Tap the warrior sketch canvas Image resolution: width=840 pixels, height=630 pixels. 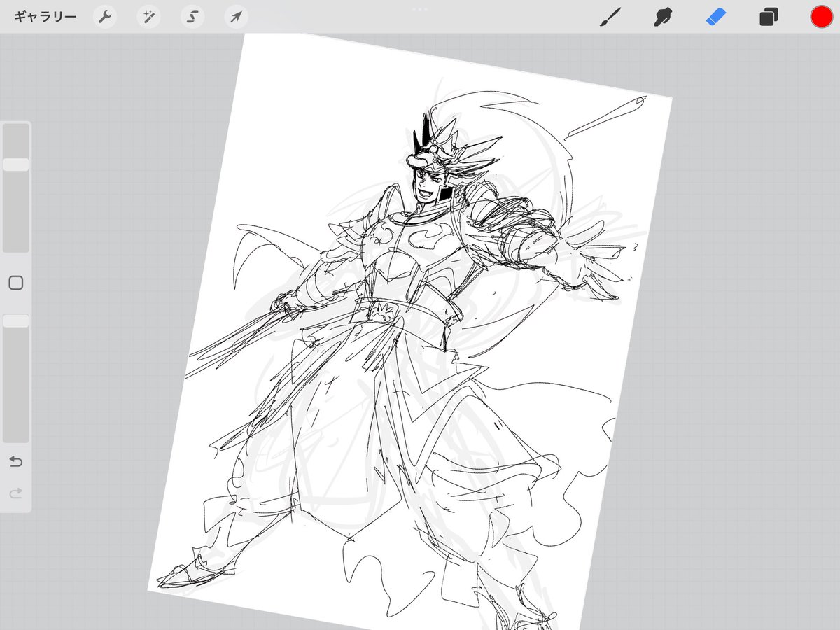click(x=409, y=332)
